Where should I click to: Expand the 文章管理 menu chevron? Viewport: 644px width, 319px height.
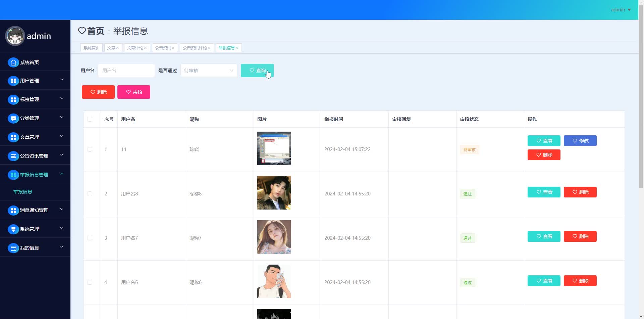62,136
